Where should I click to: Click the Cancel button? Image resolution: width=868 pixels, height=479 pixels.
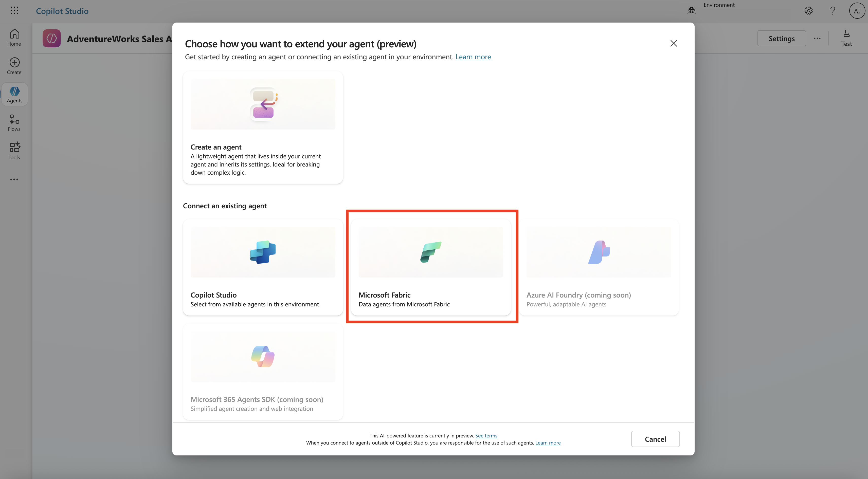(x=655, y=439)
